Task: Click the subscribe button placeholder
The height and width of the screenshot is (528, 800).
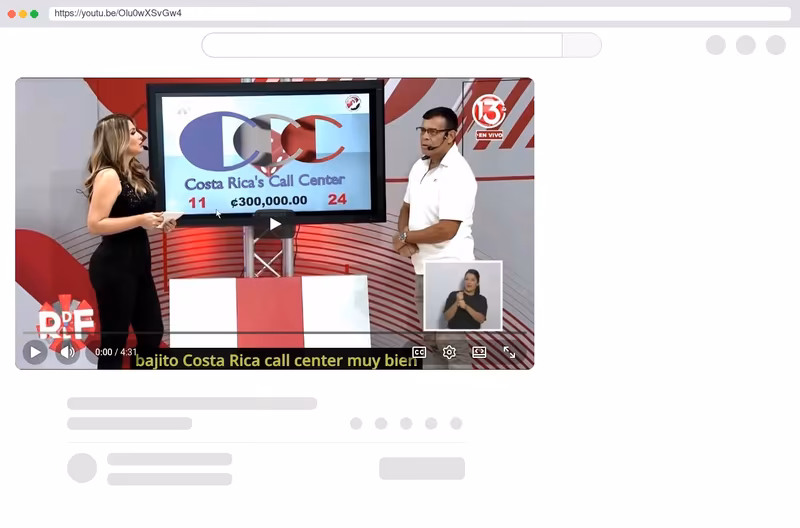Action: (422, 468)
